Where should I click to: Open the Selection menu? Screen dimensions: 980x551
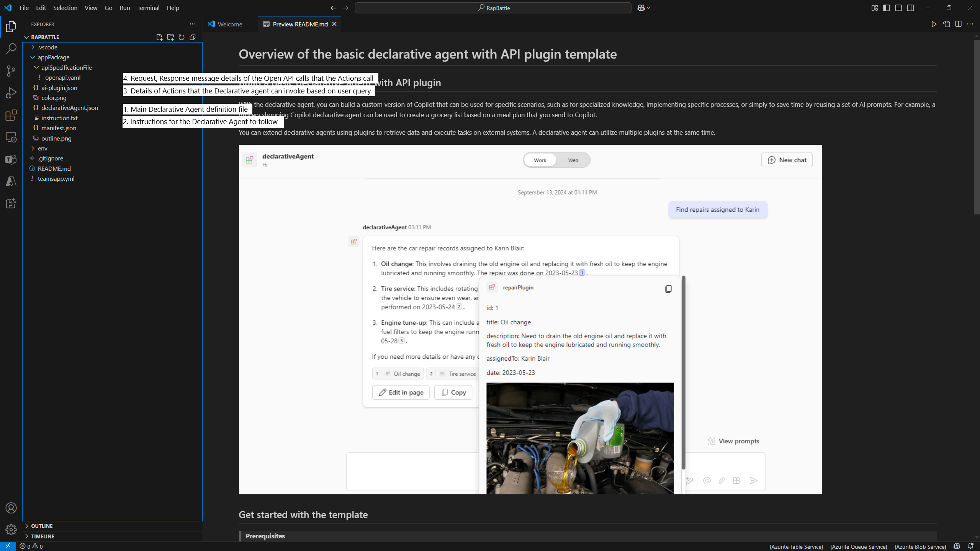point(65,8)
